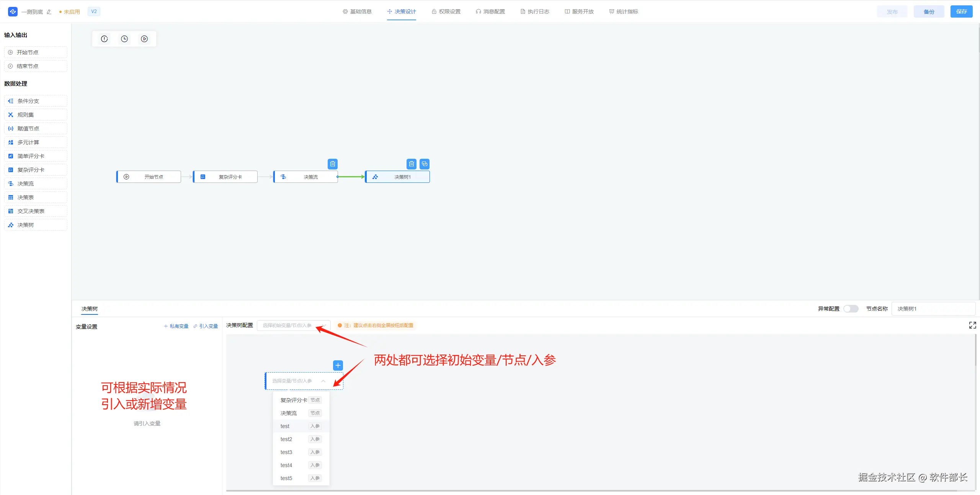Viewport: 980px width, 495px height.
Task: Click the fullscreen expand icon
Action: (972, 325)
